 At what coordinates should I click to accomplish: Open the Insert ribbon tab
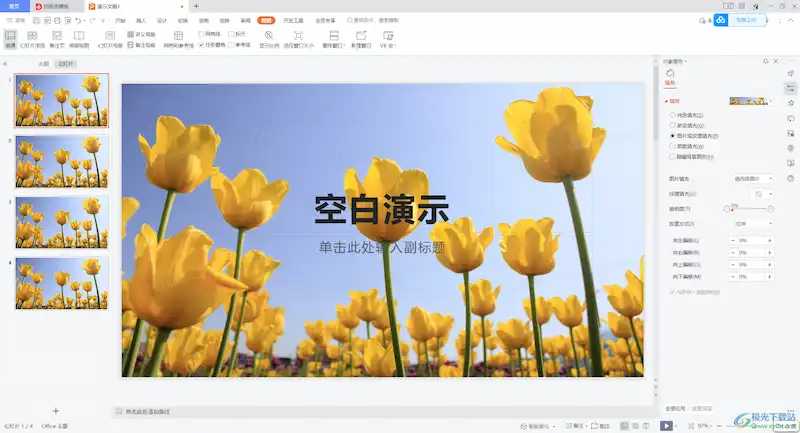141,20
